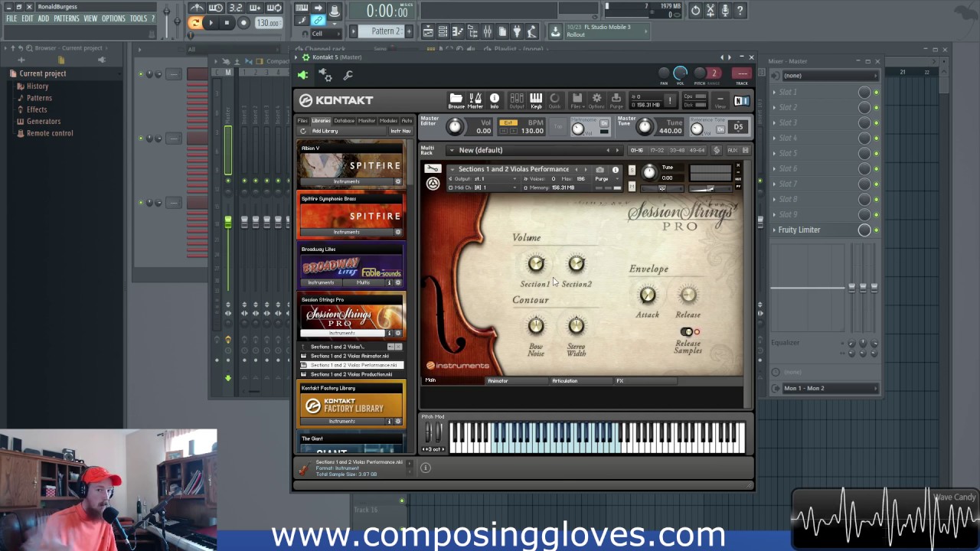Screen dimensions: 980x551
Task: Click the NI logo in Kontakt
Action: (741, 101)
